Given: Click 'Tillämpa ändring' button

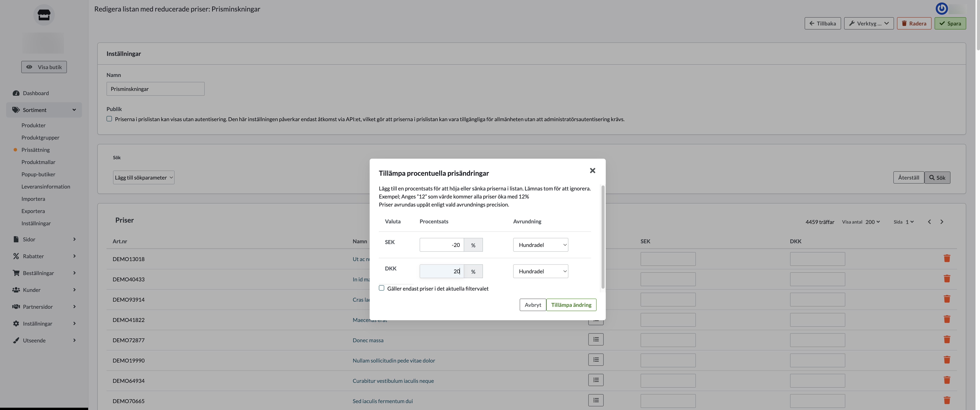Looking at the screenshot, I should (x=571, y=305).
